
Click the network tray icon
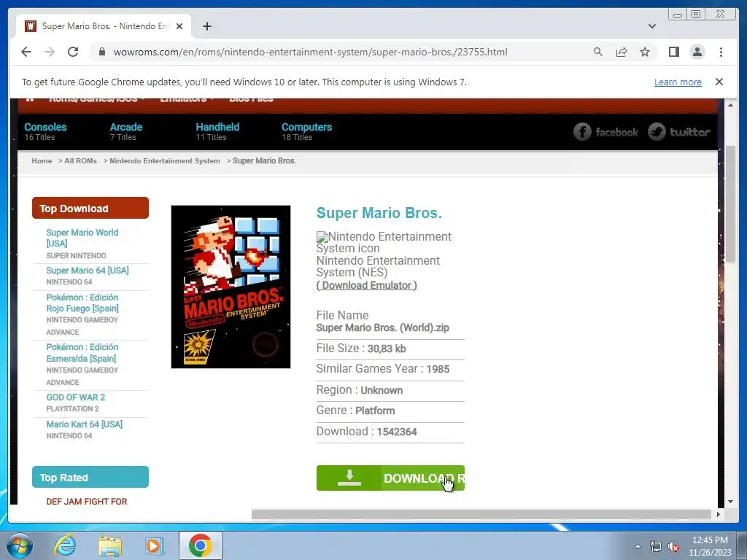pos(656,546)
